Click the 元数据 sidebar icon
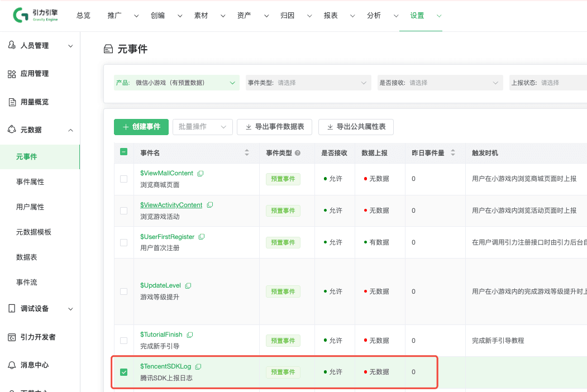 pos(12,130)
